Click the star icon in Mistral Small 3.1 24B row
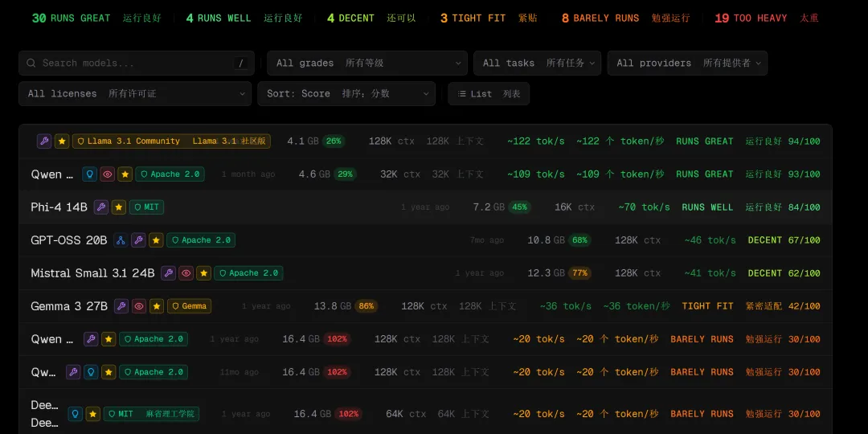 point(203,273)
